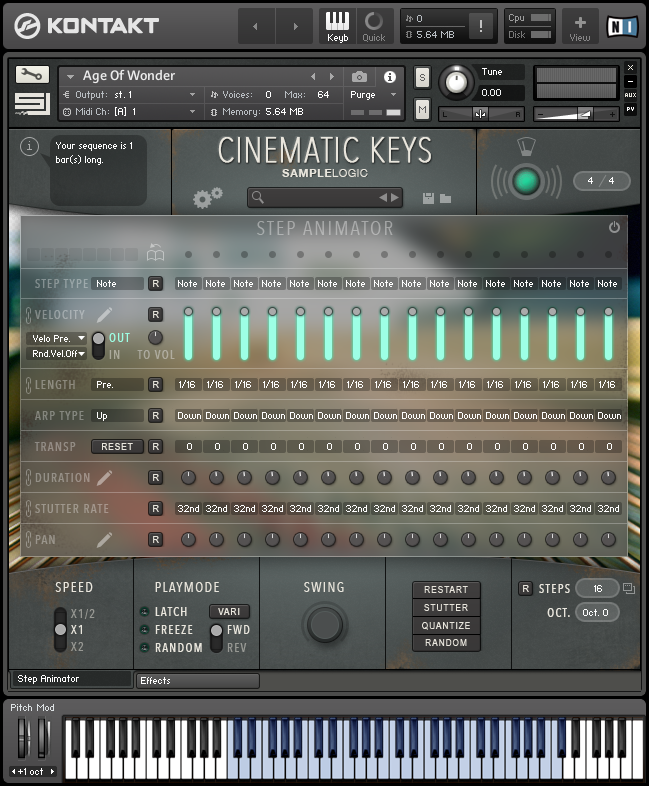Click the STEPS 16 value field
The image size is (649, 786).
[597, 588]
